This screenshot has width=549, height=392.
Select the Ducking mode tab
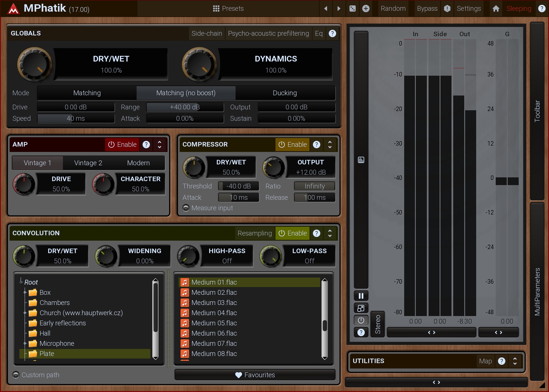[285, 93]
